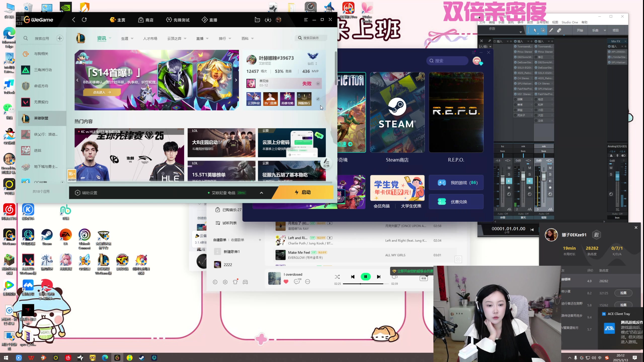The image size is (644, 362).
Task: Open the 先锋测试 tab in WeGame
Action: coord(178,20)
